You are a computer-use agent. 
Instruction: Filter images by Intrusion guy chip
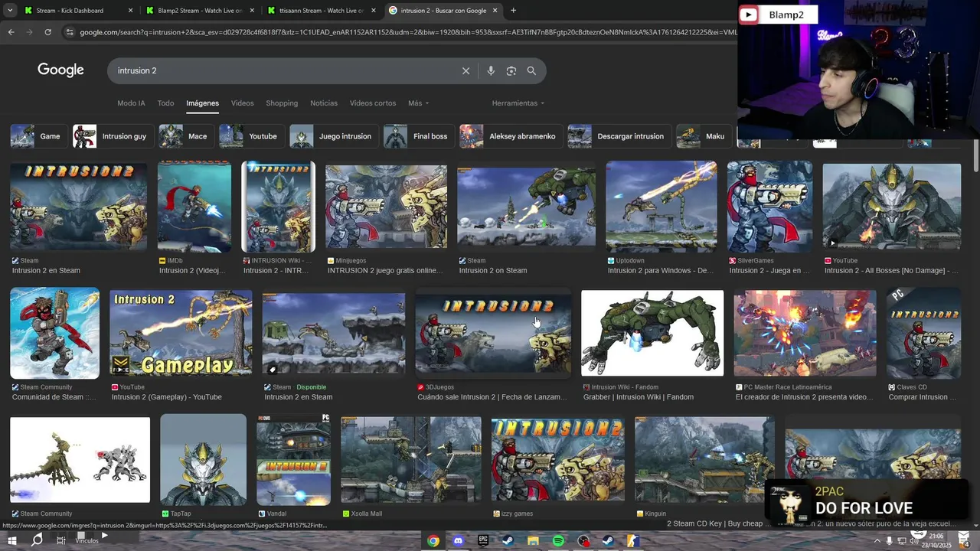pos(112,136)
